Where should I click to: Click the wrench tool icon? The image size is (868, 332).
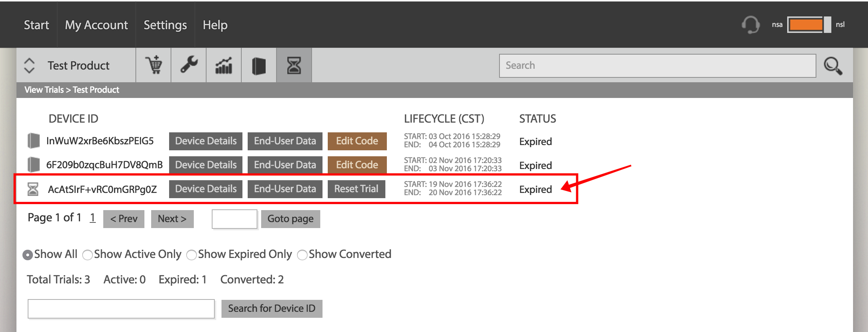coord(189,65)
